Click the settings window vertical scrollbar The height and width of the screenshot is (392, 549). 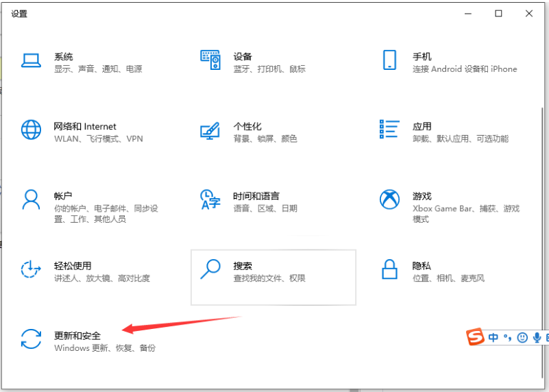[x=544, y=206]
